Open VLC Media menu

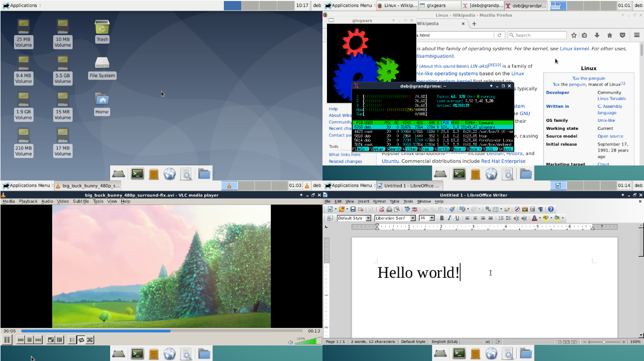tap(9, 201)
